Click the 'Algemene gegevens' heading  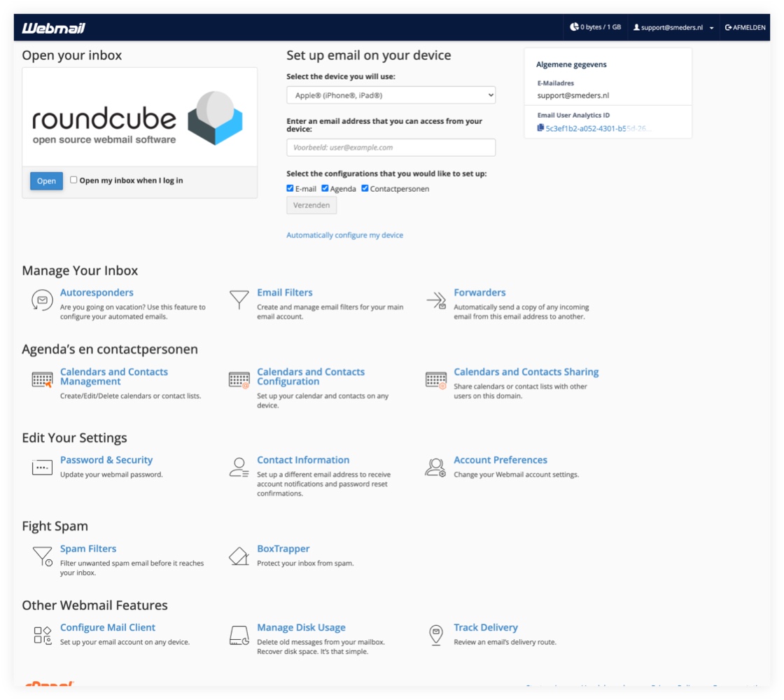click(x=571, y=64)
